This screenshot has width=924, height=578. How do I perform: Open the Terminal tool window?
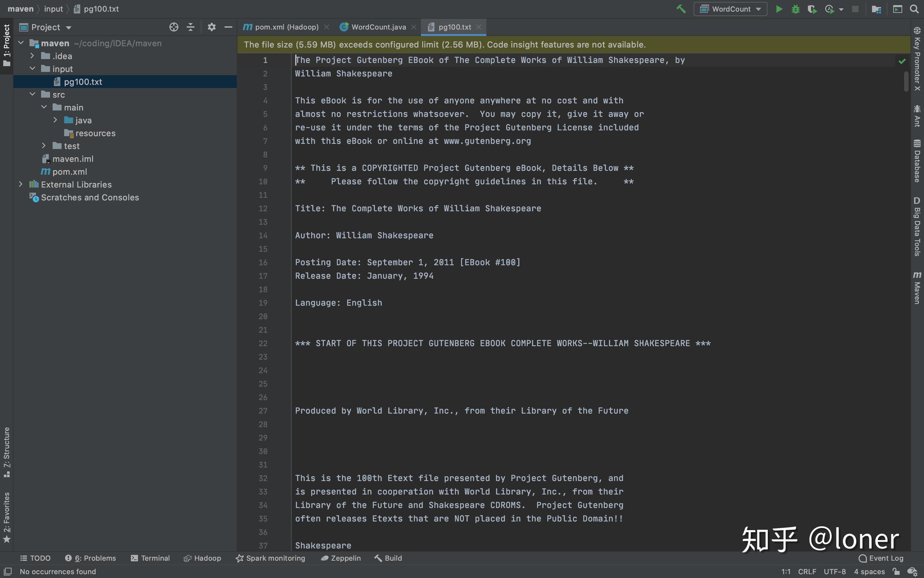(x=150, y=558)
